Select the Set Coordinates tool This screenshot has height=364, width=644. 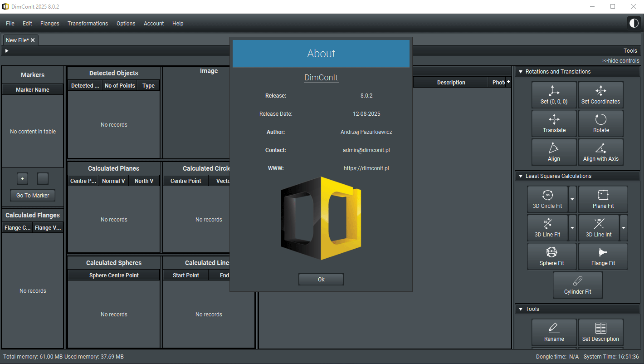tap(600, 95)
